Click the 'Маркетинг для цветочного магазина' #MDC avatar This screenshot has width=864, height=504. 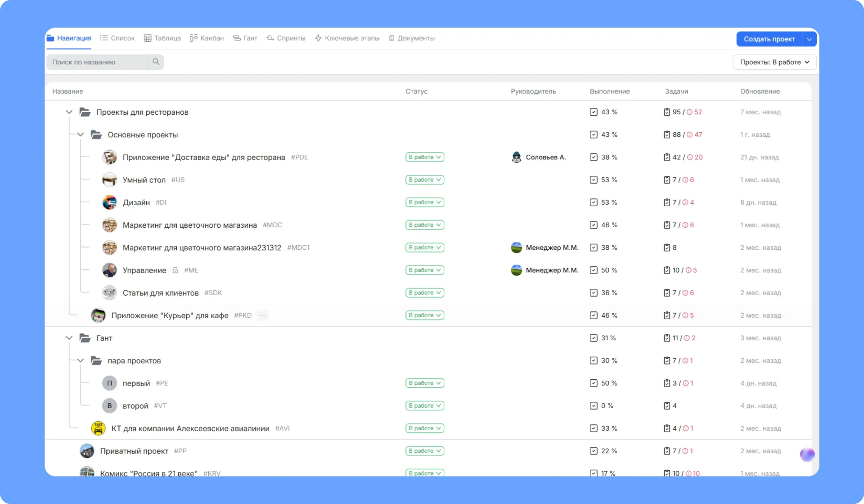point(109,225)
